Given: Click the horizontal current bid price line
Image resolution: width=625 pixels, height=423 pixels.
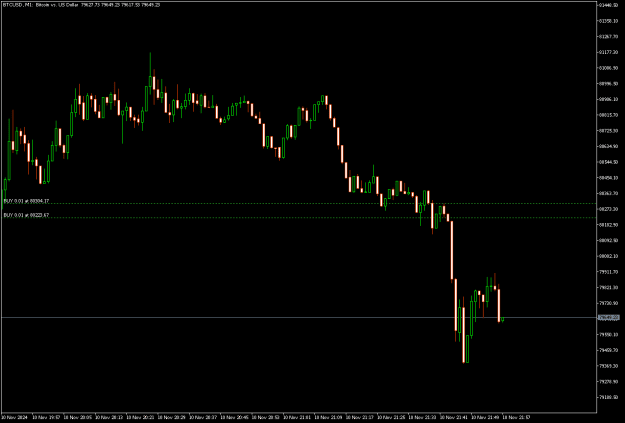Looking at the screenshot, I should click(299, 317).
